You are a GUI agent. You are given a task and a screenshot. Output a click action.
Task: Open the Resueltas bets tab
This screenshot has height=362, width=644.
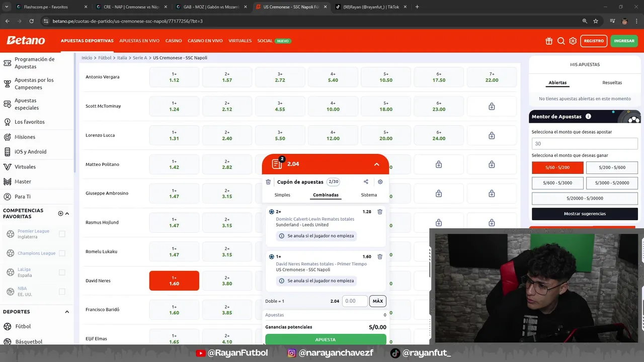coord(612,82)
